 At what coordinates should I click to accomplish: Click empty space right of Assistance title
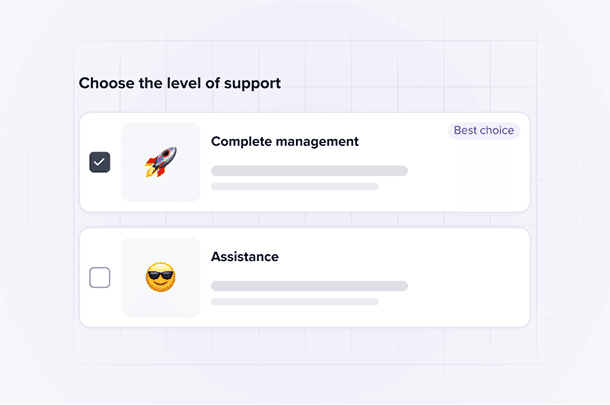[400, 257]
